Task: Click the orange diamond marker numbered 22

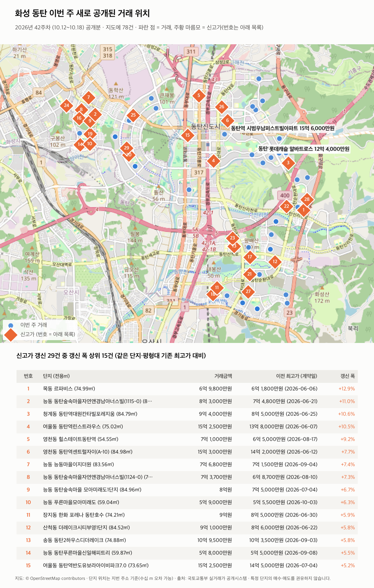Action: point(286,206)
